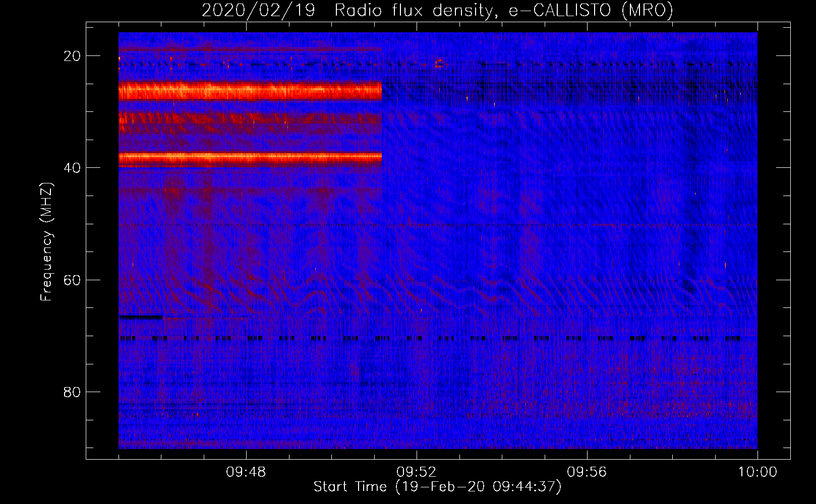Click the plot title '2020/02/19 Radio flux density'
This screenshot has width=816, height=504.
point(437,10)
